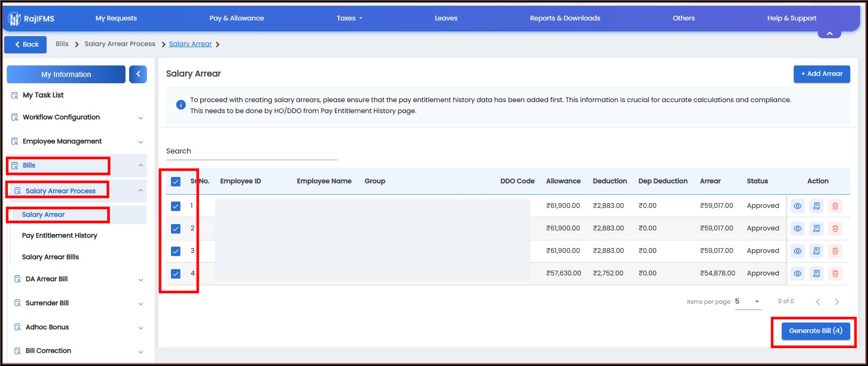Click DA Arrear Bill sidebar icon

(x=17, y=279)
